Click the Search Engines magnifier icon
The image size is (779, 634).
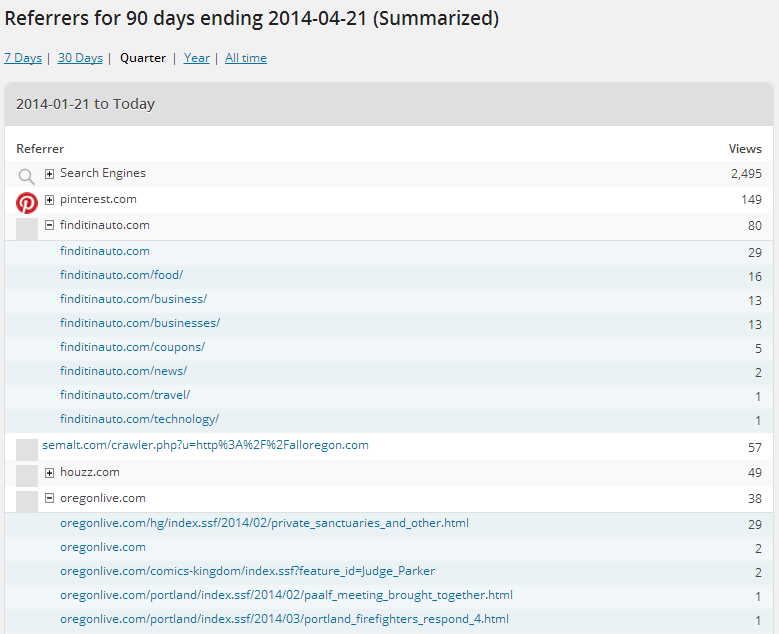point(26,176)
